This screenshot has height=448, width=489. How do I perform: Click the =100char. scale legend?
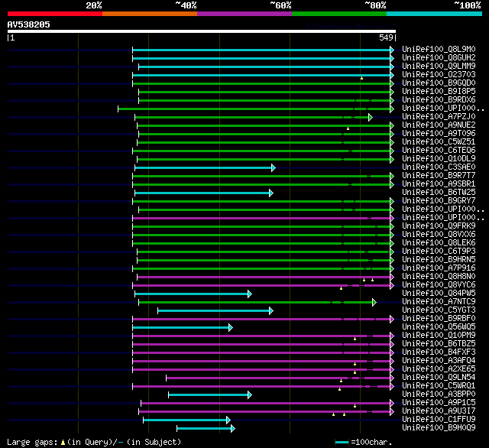point(364,442)
